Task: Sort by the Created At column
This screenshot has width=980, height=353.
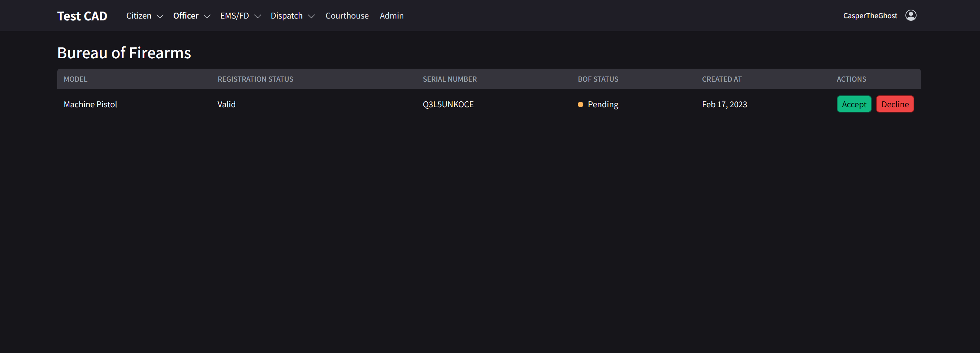Action: click(721, 79)
